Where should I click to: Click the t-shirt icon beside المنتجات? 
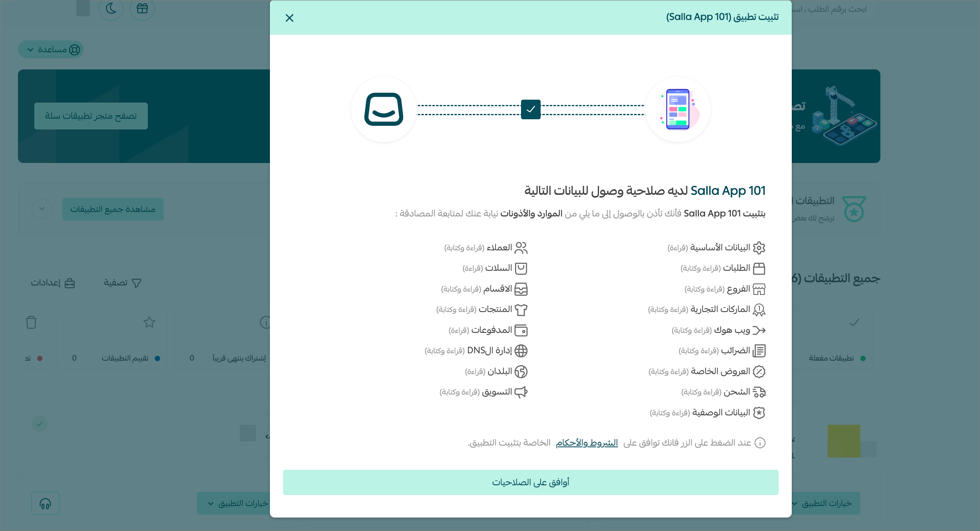[x=521, y=310]
